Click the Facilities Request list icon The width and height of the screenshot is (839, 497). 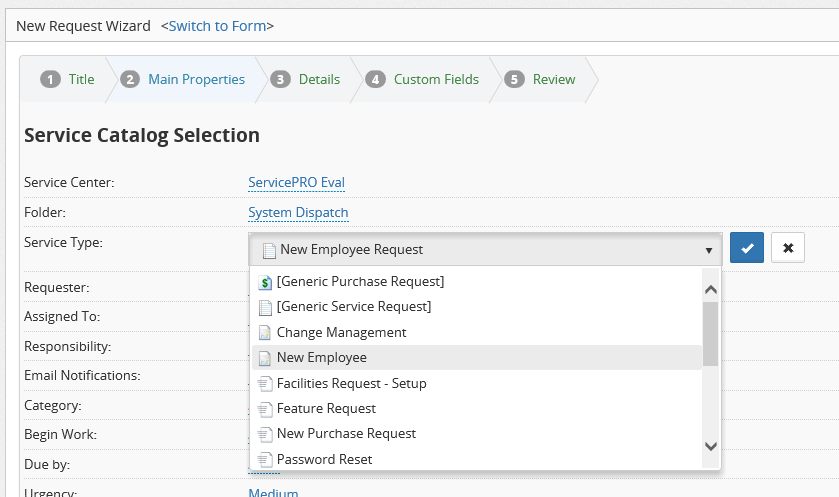(x=265, y=383)
